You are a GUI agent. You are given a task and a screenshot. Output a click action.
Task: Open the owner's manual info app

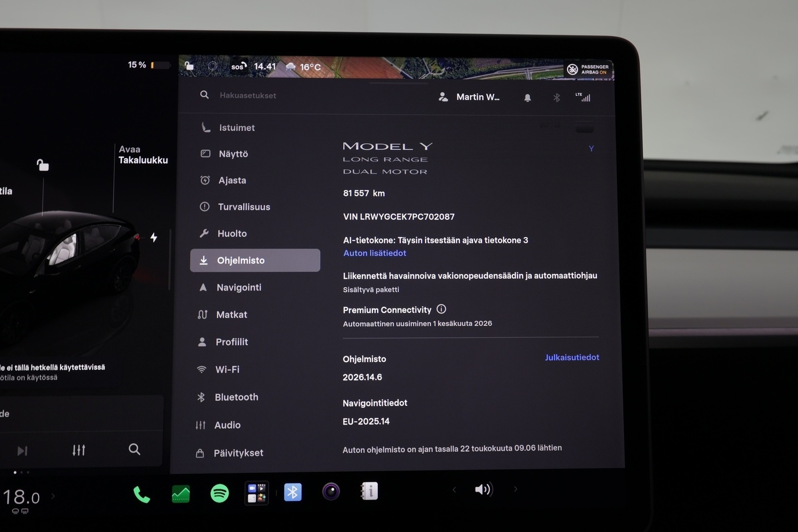[x=369, y=491]
